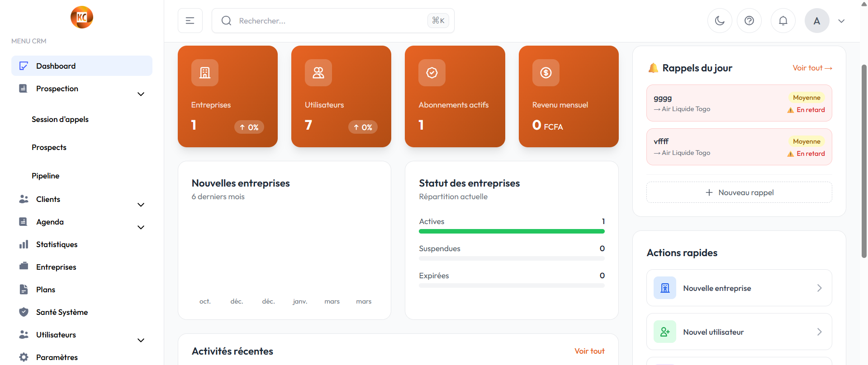The image size is (868, 365).
Task: Open Santé Système page
Action: click(62, 312)
